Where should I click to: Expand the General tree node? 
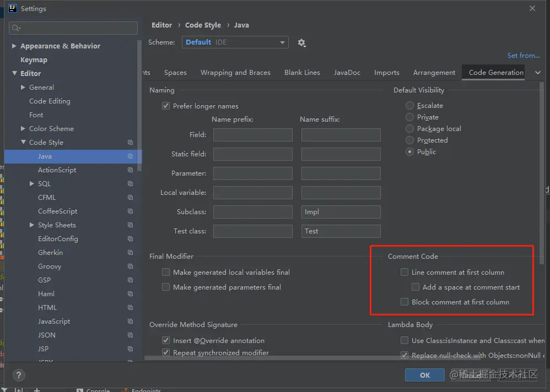tap(23, 87)
